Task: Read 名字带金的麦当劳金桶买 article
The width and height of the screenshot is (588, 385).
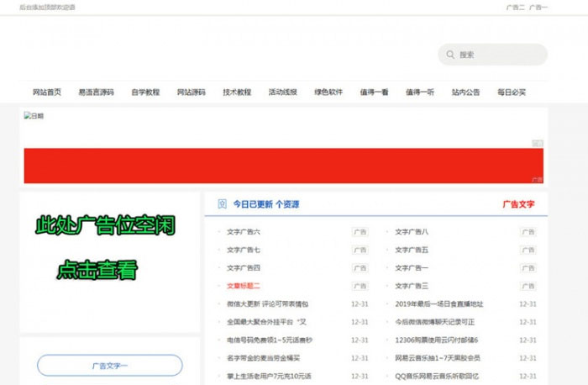Action: click(x=263, y=358)
